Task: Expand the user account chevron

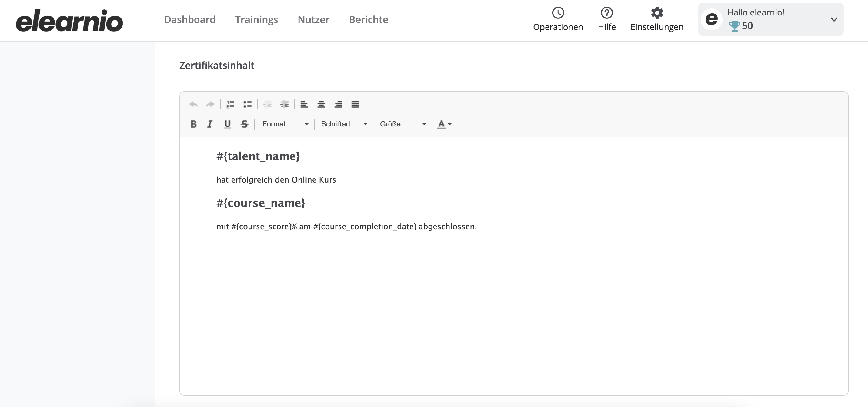Action: [x=834, y=19]
